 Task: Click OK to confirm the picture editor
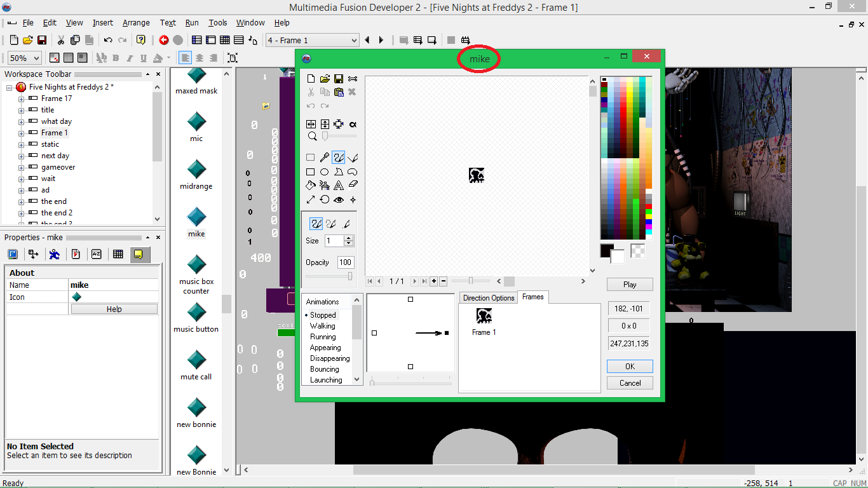[630, 366]
